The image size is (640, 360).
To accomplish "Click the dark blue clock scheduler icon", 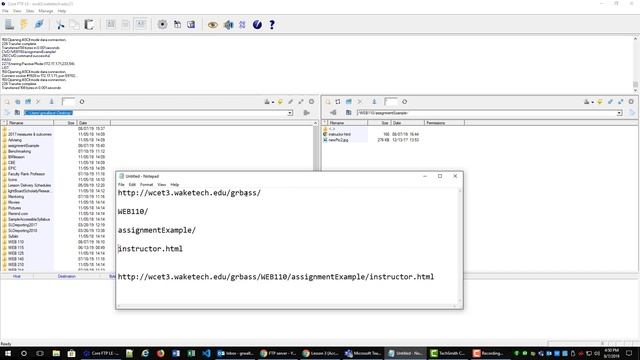I will click(257, 24).
